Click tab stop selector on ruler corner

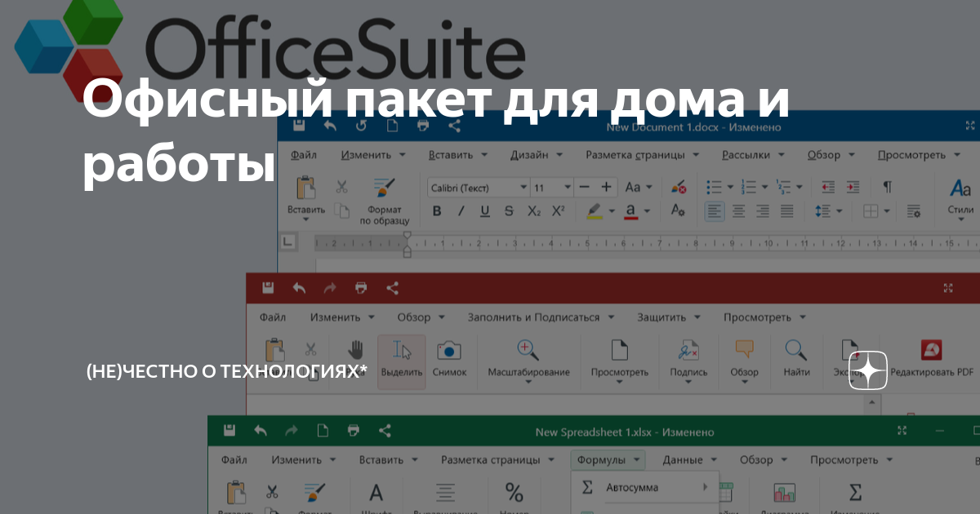coord(287,241)
